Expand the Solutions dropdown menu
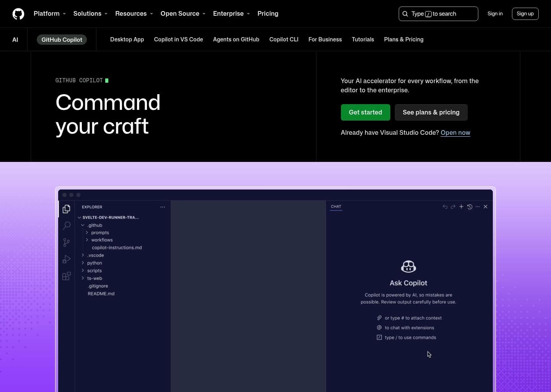This screenshot has height=392, width=551. pyautogui.click(x=90, y=14)
